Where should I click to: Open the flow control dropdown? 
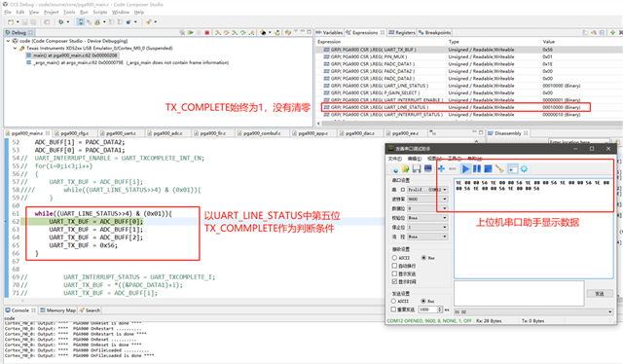428,237
